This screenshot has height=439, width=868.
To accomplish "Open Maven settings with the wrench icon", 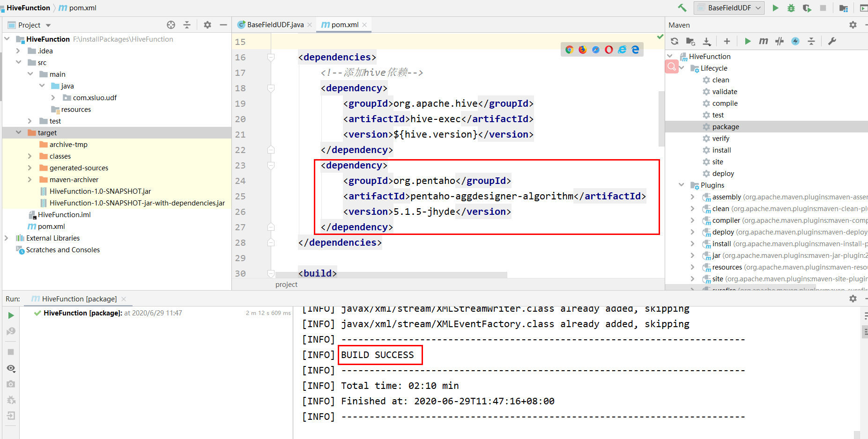I will 832,41.
